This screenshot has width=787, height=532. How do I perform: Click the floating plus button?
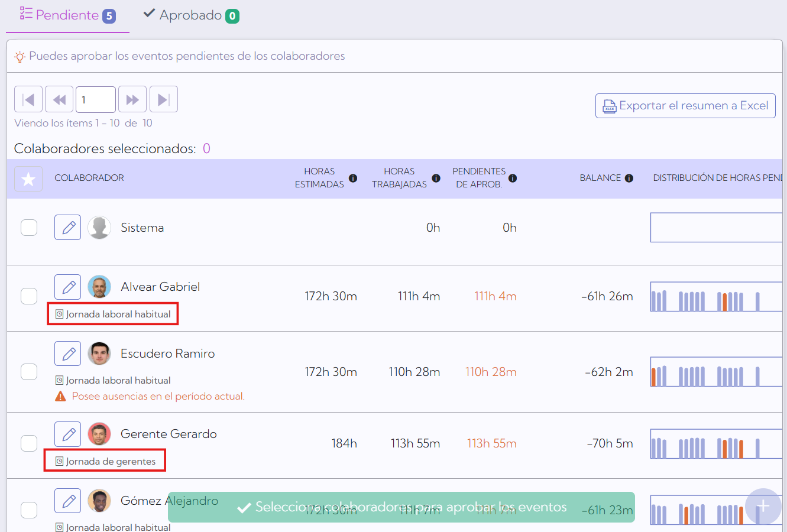click(763, 506)
